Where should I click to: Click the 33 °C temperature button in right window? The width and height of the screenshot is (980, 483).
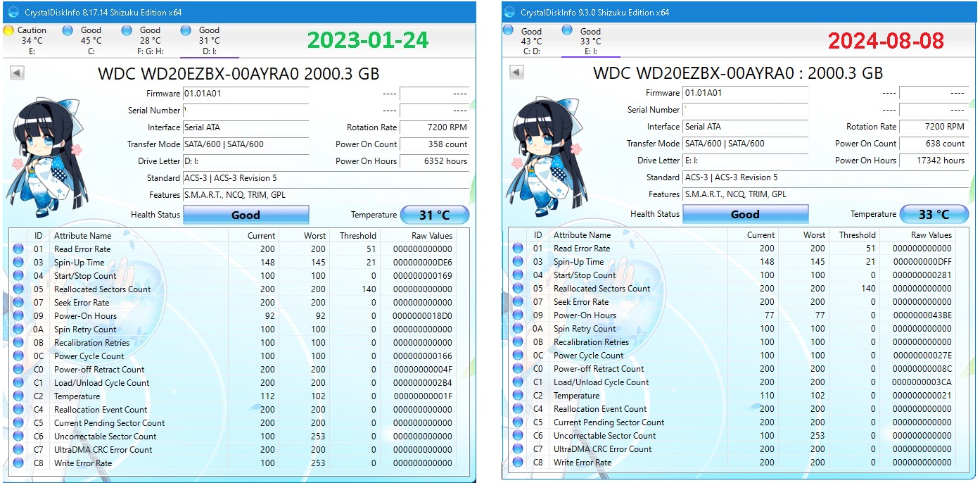[x=934, y=214]
